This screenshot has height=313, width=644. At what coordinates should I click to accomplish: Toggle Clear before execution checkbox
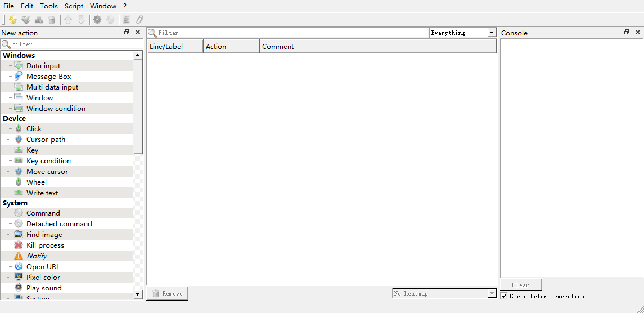[504, 296]
